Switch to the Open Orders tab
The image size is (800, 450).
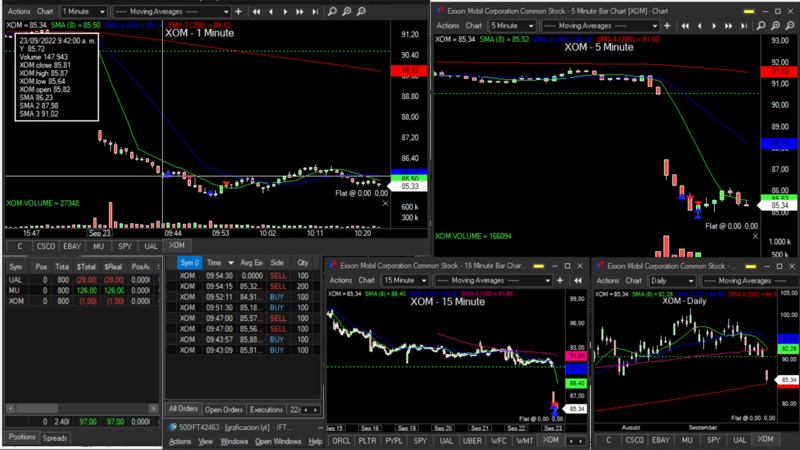click(x=223, y=410)
